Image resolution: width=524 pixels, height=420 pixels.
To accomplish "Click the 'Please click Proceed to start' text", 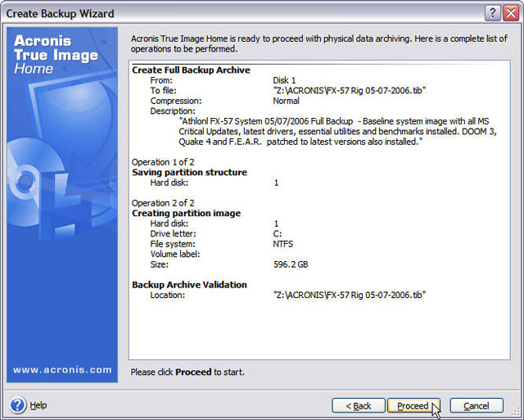I will click(x=187, y=372).
